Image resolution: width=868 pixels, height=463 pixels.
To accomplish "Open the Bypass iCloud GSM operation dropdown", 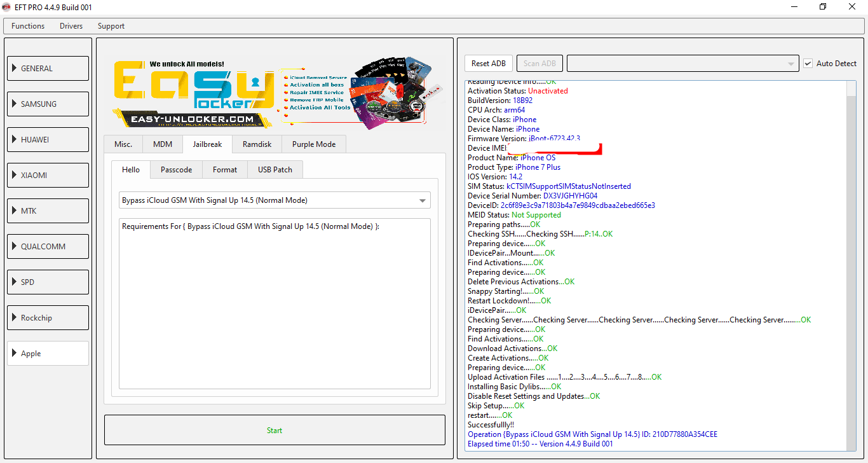I will click(x=275, y=200).
